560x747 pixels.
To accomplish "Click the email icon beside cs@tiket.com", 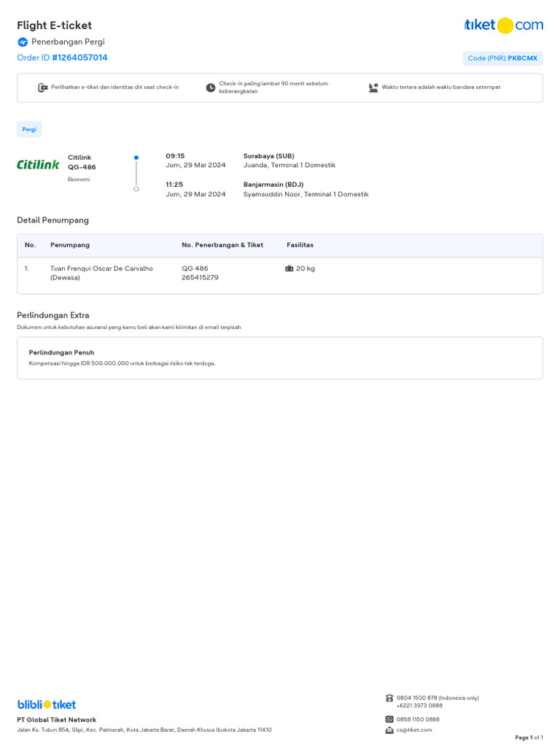I will tap(389, 730).
